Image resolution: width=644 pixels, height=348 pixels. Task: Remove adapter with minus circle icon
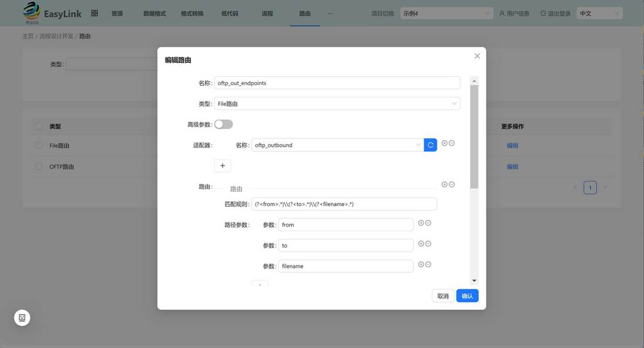coord(452,143)
